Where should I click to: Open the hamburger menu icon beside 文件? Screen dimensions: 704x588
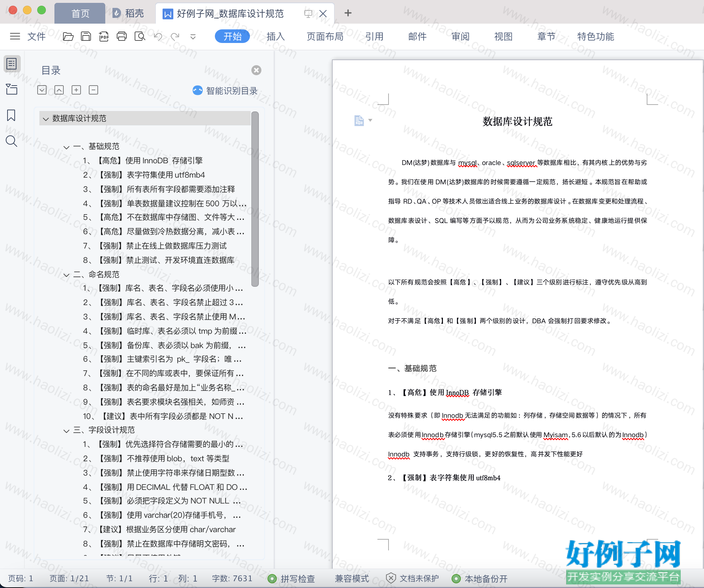pos(15,36)
